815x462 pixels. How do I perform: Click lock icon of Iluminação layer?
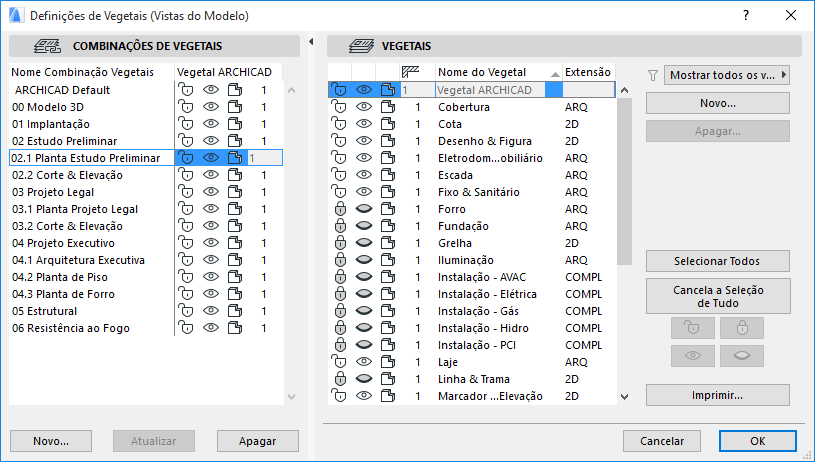click(340, 260)
